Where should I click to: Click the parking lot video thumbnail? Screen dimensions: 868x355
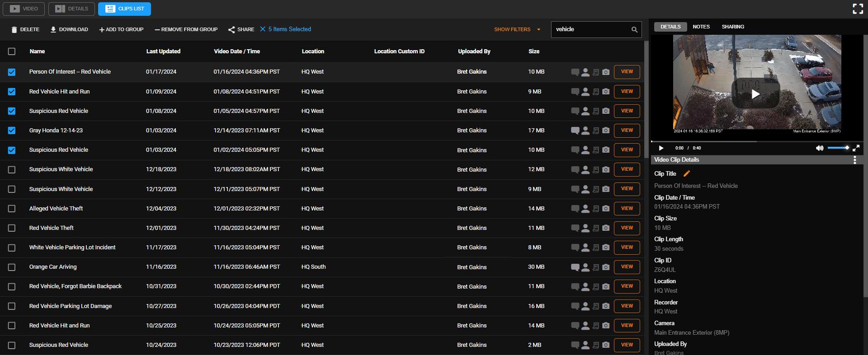(757, 84)
